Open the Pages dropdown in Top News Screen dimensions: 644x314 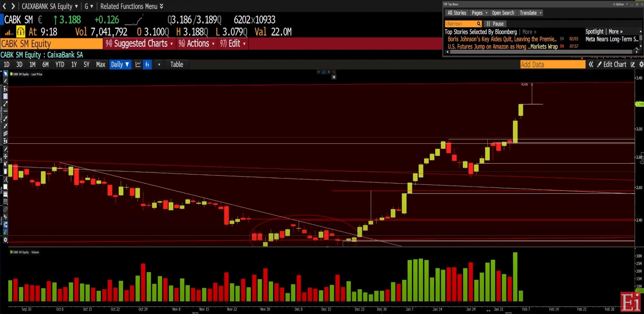click(479, 13)
